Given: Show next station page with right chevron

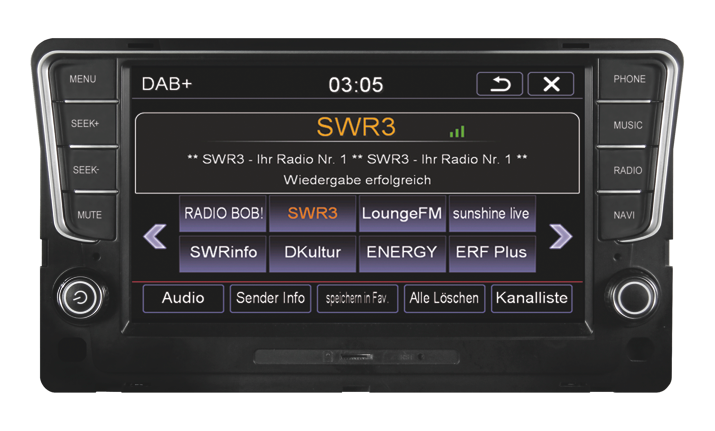Looking at the screenshot, I should pyautogui.click(x=560, y=236).
